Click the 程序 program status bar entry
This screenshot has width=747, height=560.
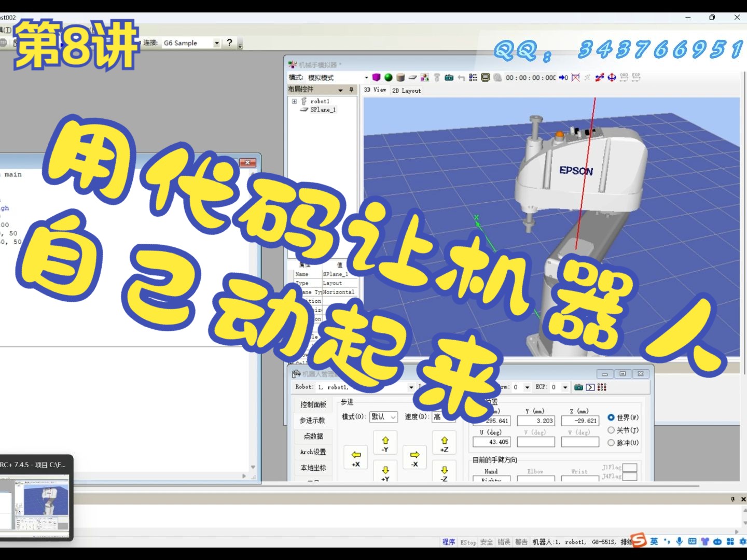449,542
